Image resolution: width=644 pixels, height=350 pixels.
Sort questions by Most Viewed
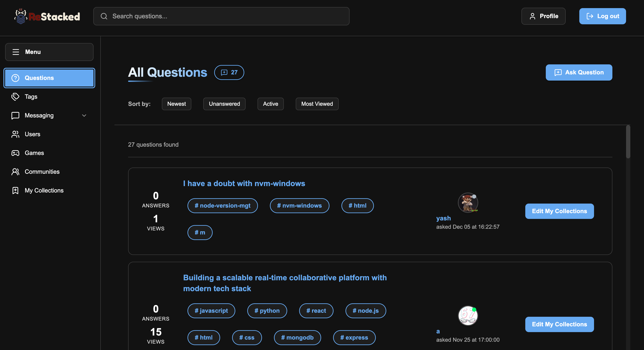click(x=317, y=104)
